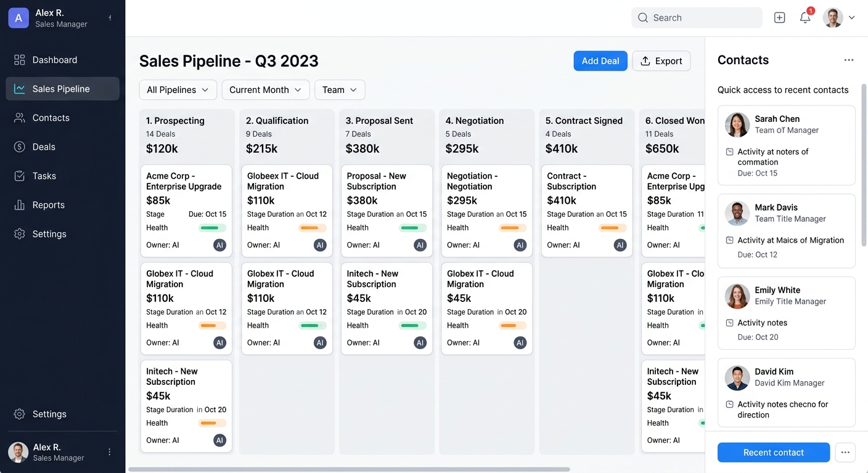Select the 1. Prospecting column header
Viewport: 868px width, 473px height.
coord(175,121)
